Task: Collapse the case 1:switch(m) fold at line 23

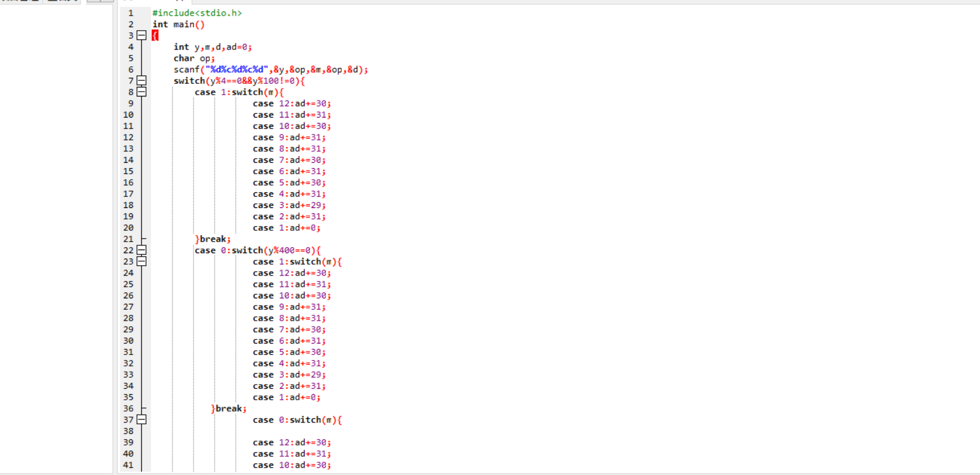Action: 142,262
